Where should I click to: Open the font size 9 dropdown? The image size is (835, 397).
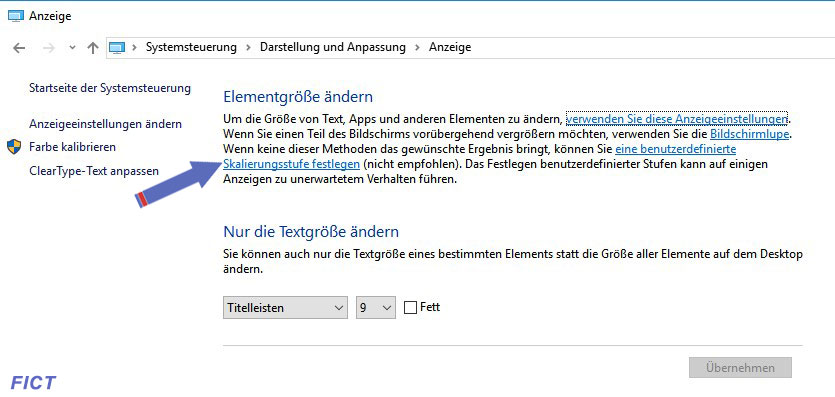click(x=375, y=308)
